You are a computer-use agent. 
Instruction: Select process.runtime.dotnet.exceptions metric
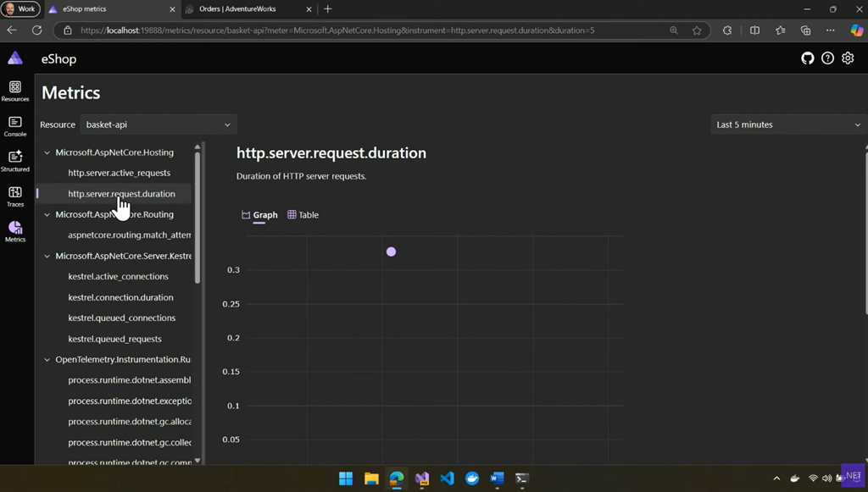(130, 401)
